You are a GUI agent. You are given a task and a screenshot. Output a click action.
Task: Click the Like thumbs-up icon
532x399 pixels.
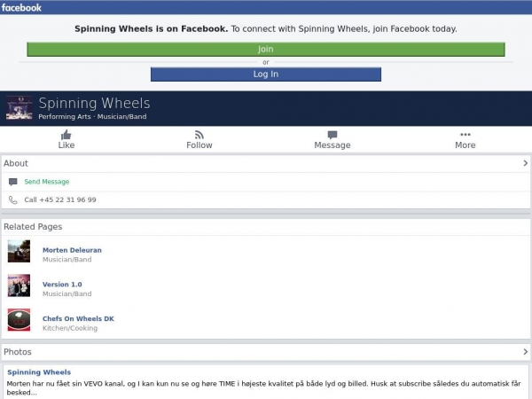pos(66,135)
